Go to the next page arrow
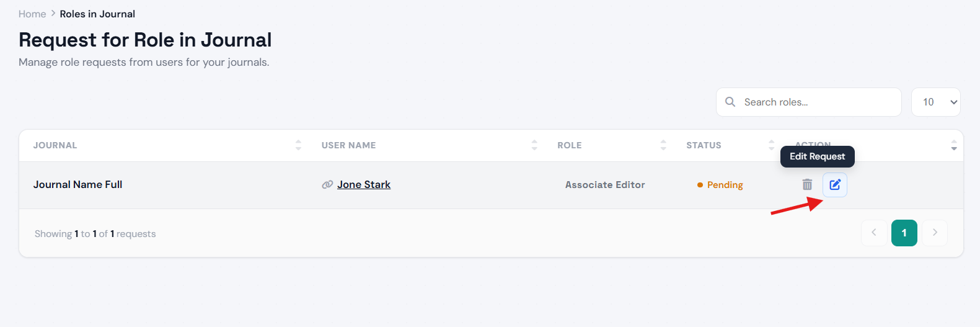The image size is (980, 327). 935,233
